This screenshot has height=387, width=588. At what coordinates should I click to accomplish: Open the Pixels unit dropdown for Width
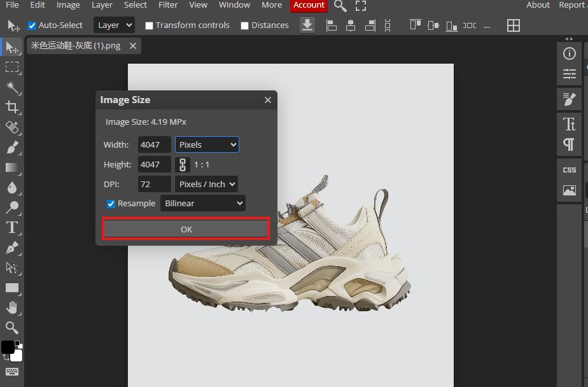click(x=207, y=144)
